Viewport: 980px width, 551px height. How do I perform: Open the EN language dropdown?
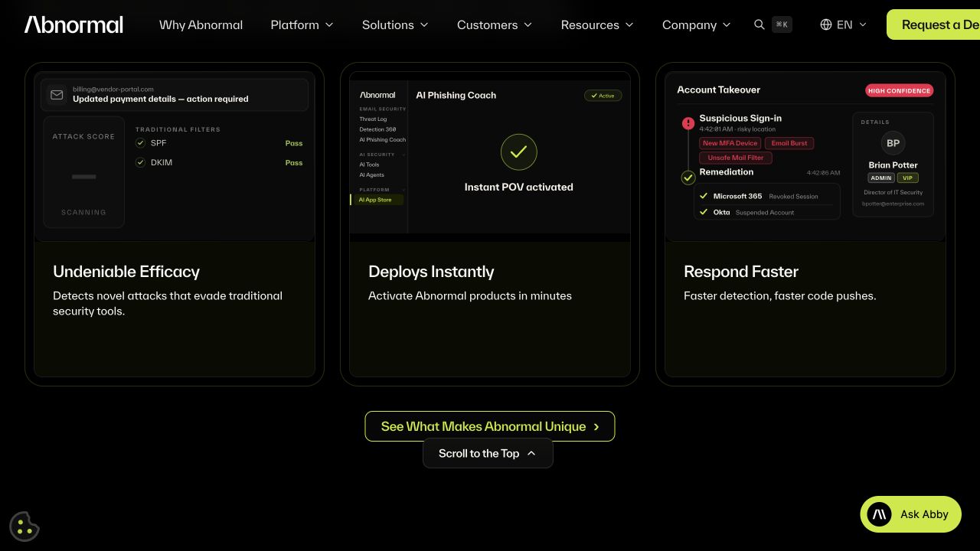coord(844,24)
